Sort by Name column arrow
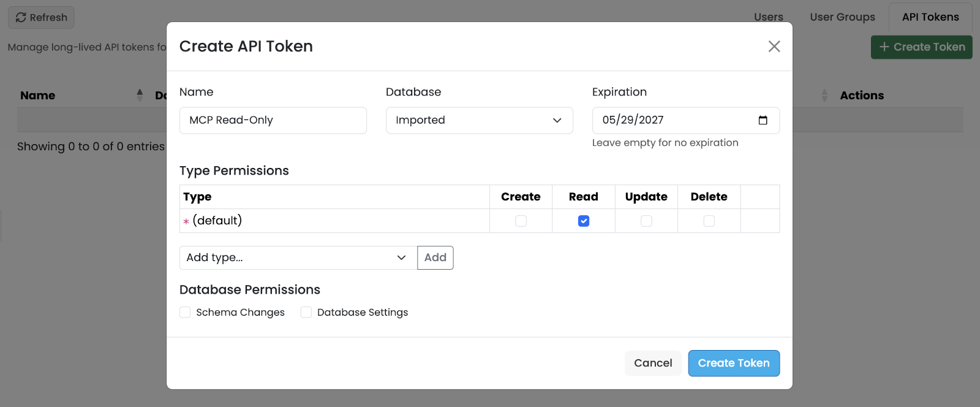Image resolution: width=980 pixels, height=407 pixels. click(140, 95)
